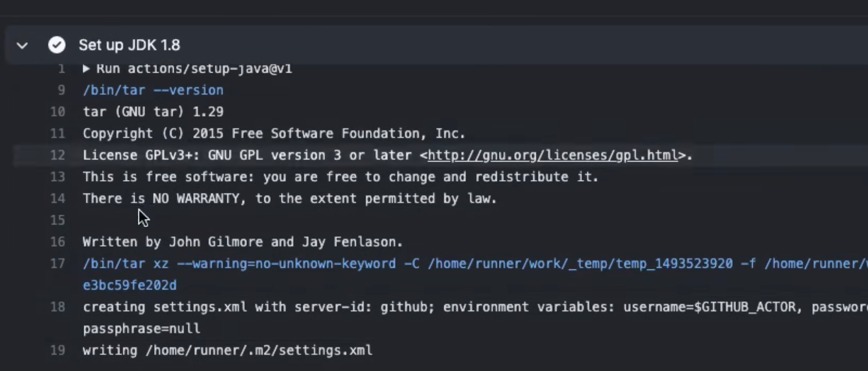The width and height of the screenshot is (868, 371).
Task: Collapse the Set up JDK 1.8 step chevron
Action: pos(22,46)
